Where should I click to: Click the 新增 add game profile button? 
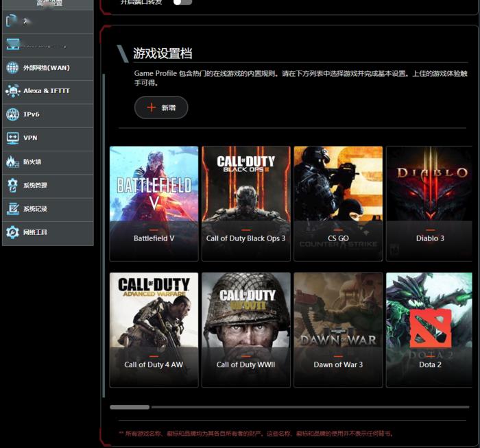[161, 108]
